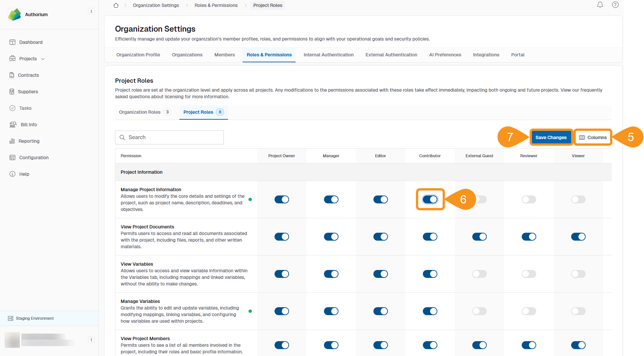Viewport: 644px width, 356px height.
Task: Open Bill Info in sidebar
Action: (x=28, y=125)
